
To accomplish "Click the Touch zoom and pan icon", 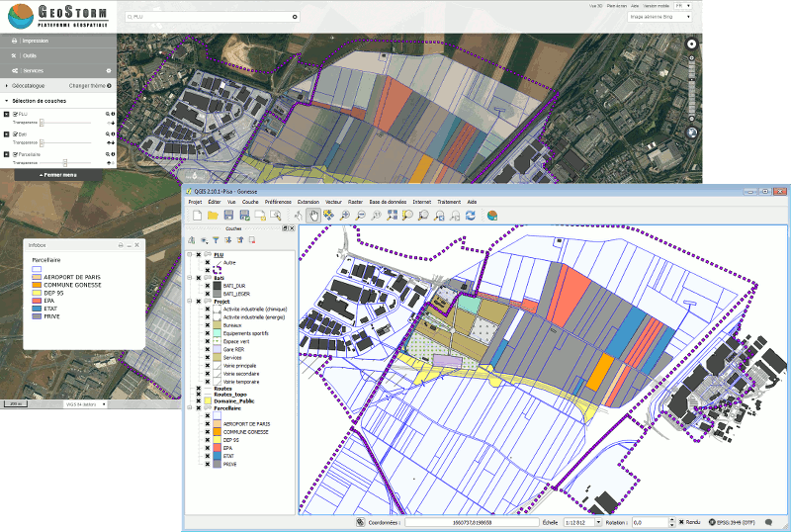I will point(298,216).
